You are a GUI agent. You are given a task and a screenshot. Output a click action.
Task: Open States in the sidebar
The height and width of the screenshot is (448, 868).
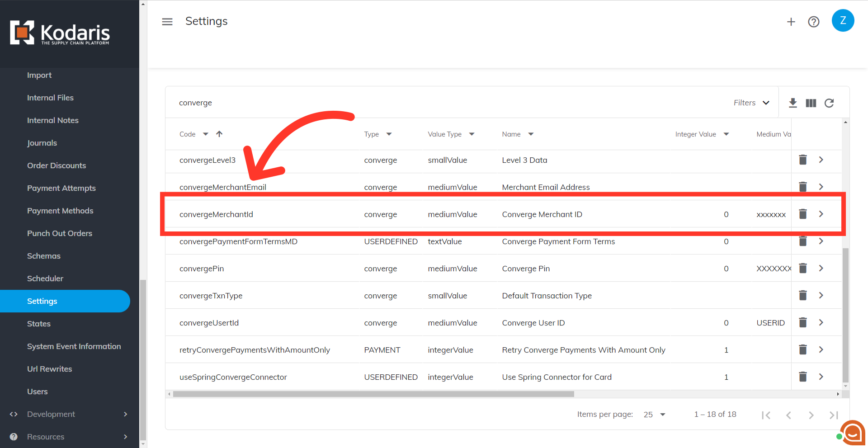pyautogui.click(x=39, y=324)
